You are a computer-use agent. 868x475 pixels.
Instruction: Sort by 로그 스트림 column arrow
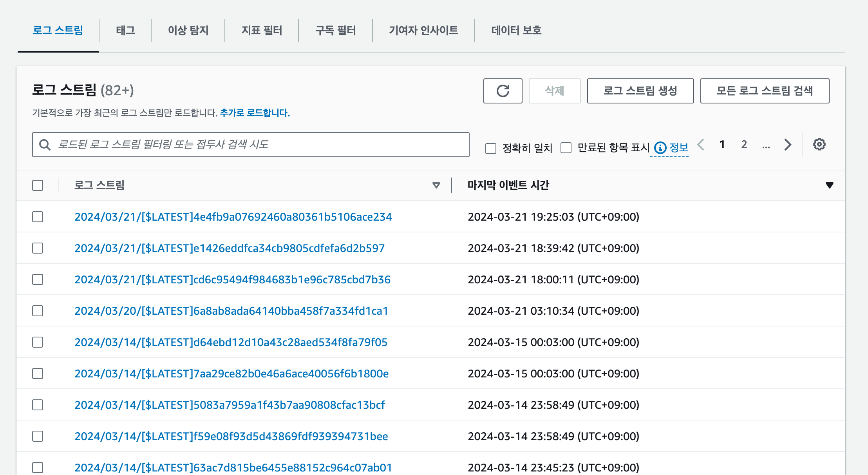436,185
